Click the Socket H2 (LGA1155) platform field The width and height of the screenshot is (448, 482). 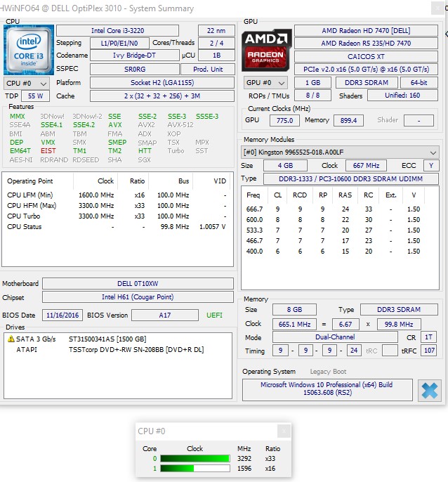pyautogui.click(x=162, y=83)
